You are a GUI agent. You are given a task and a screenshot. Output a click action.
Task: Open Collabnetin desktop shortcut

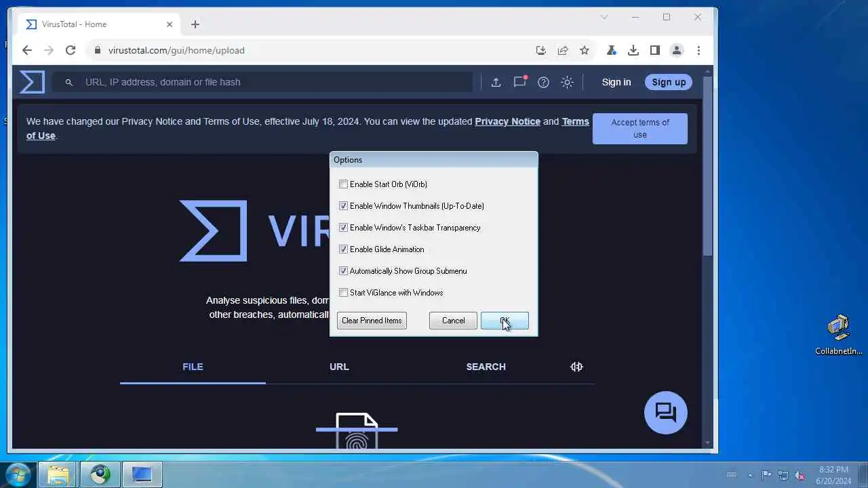(838, 335)
